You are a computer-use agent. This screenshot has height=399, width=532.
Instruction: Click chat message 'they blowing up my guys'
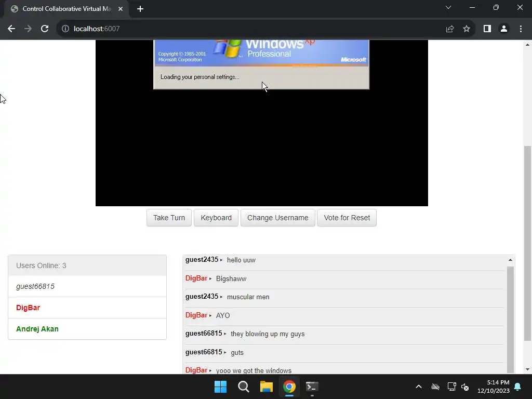pyautogui.click(x=268, y=334)
